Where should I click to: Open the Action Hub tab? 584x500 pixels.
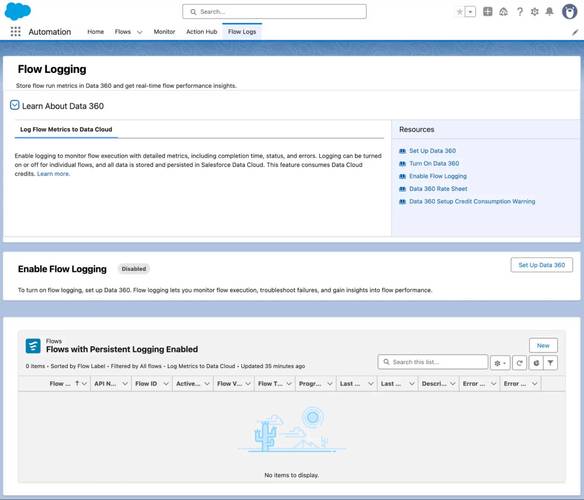[x=201, y=32]
